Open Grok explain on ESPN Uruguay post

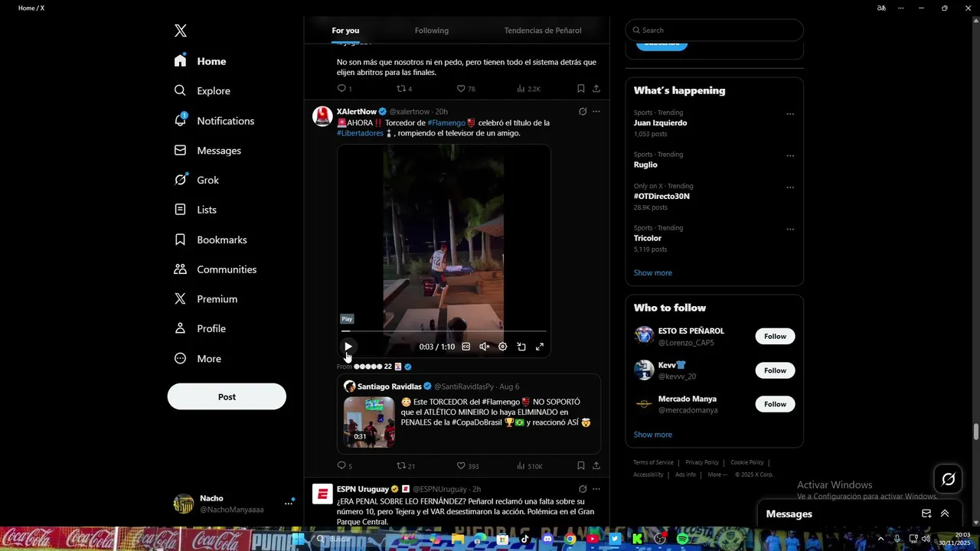[x=583, y=489]
